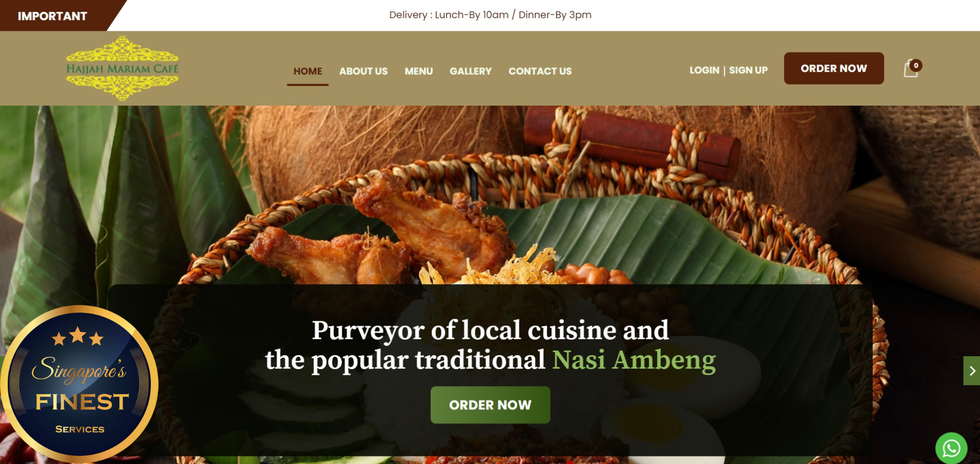
Task: Click the LOGIN link
Action: click(x=704, y=70)
